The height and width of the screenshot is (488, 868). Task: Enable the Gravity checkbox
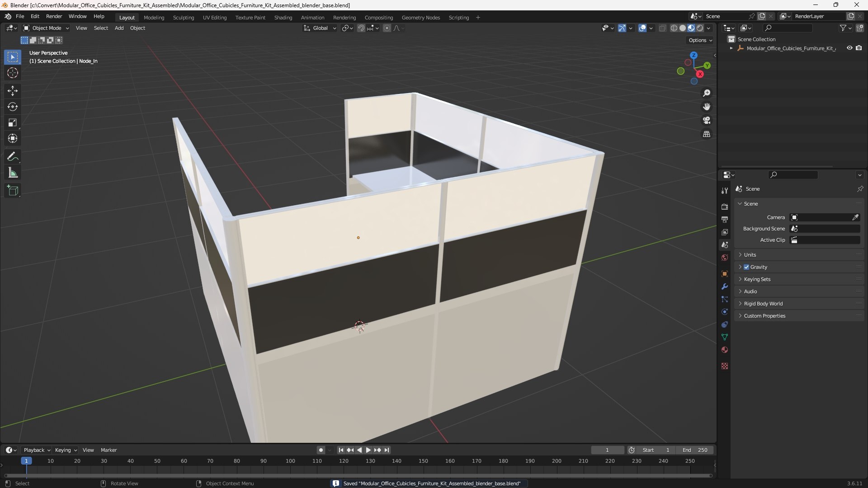click(x=746, y=267)
